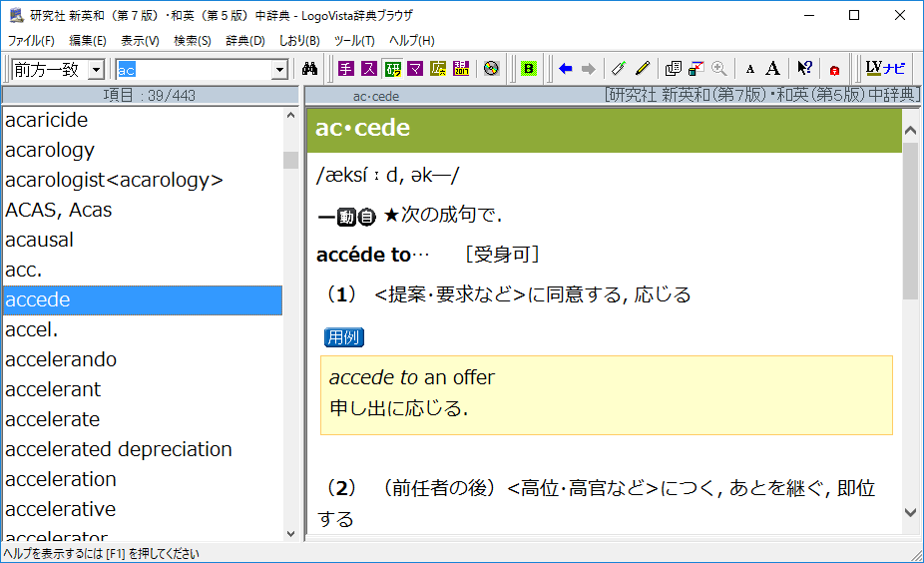924x563 pixels.
Task: Open the LVナビ navigator
Action: tap(885, 69)
